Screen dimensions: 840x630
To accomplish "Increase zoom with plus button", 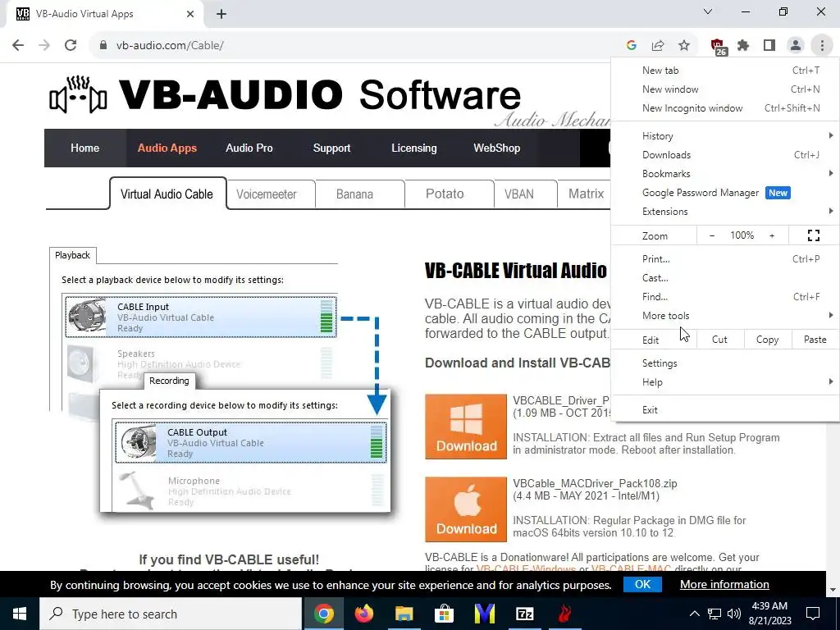I will pos(772,235).
